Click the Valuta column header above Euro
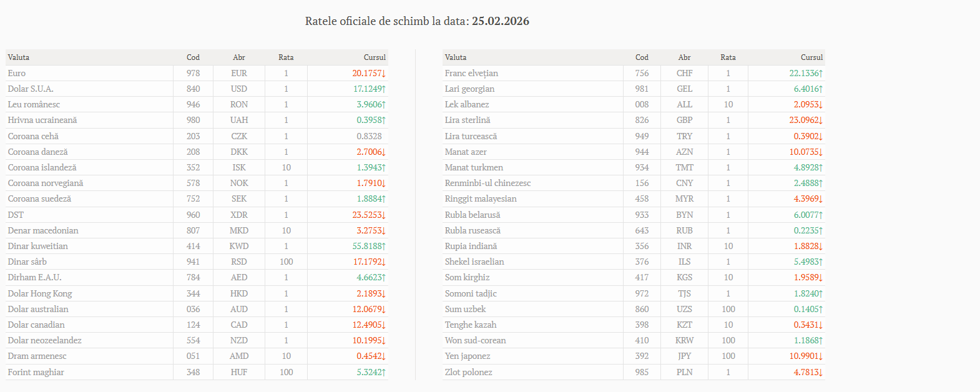 click(x=19, y=57)
